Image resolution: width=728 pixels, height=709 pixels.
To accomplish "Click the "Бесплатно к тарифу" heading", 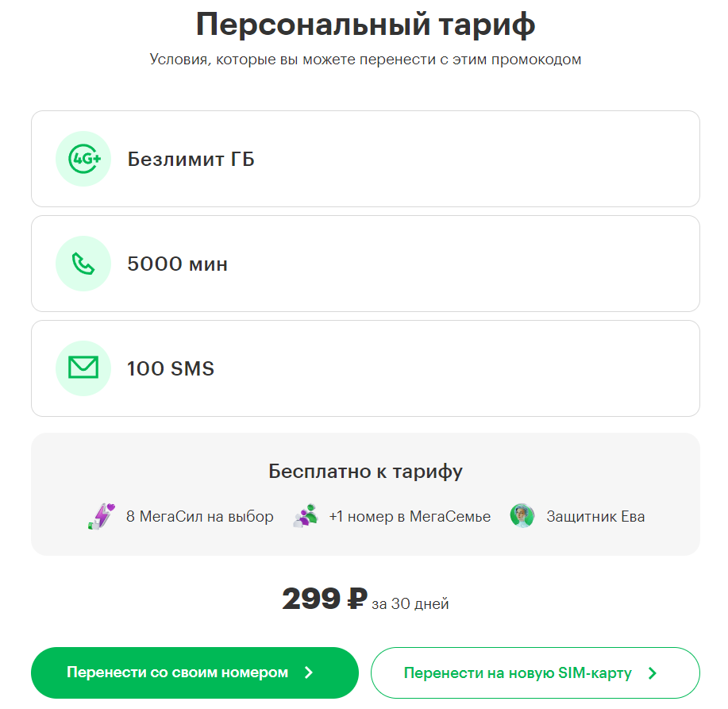I will [x=365, y=472].
